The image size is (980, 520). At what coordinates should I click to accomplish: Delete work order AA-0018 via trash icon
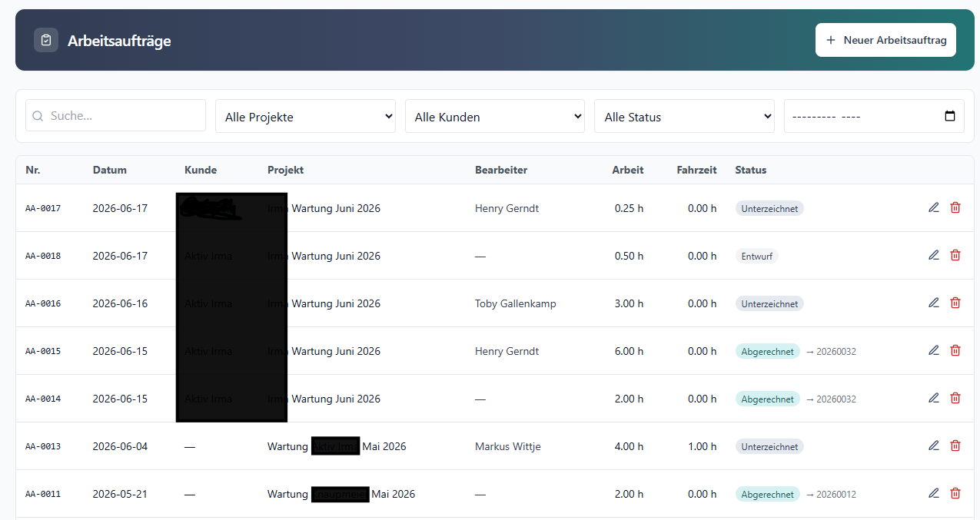tap(955, 255)
